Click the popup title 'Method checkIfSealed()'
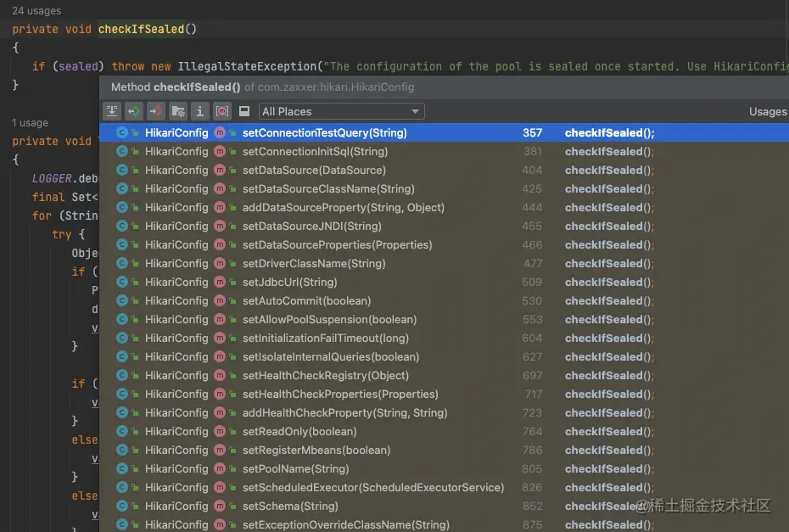 [176, 87]
